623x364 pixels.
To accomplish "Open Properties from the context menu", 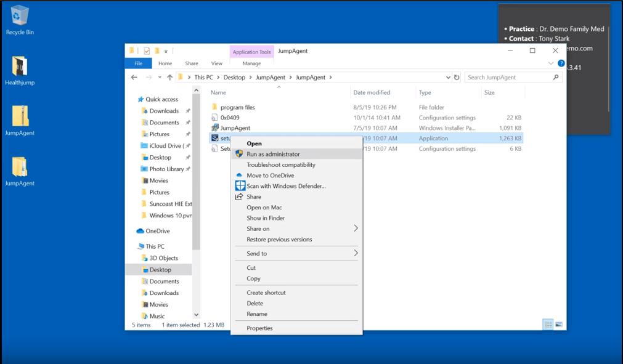I will tap(259, 328).
